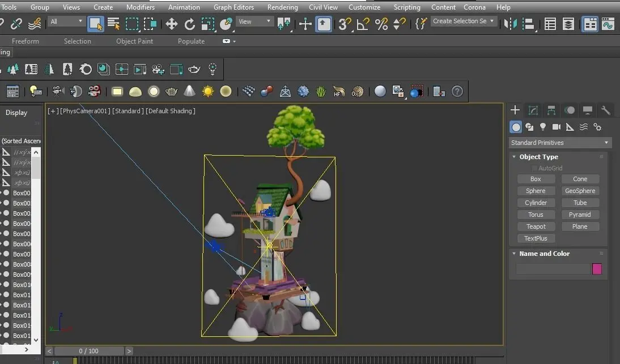Toggle the 3D Snaps button
Image resolution: width=620 pixels, height=364 pixels.
coord(345,24)
